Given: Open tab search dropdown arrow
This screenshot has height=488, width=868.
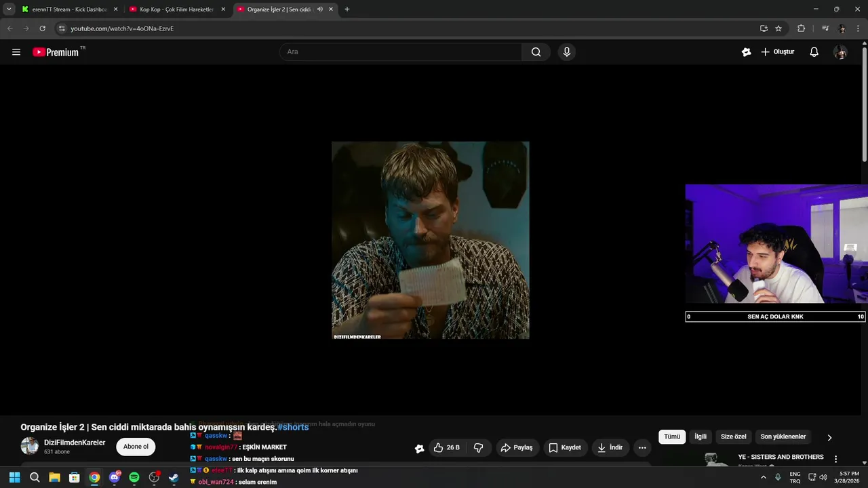Looking at the screenshot, I should [9, 9].
